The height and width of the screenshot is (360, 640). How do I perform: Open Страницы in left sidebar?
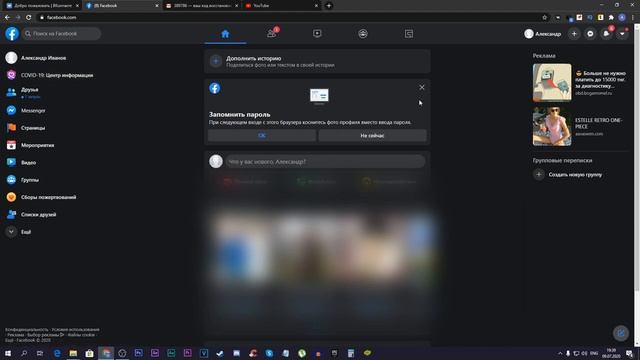pos(33,128)
